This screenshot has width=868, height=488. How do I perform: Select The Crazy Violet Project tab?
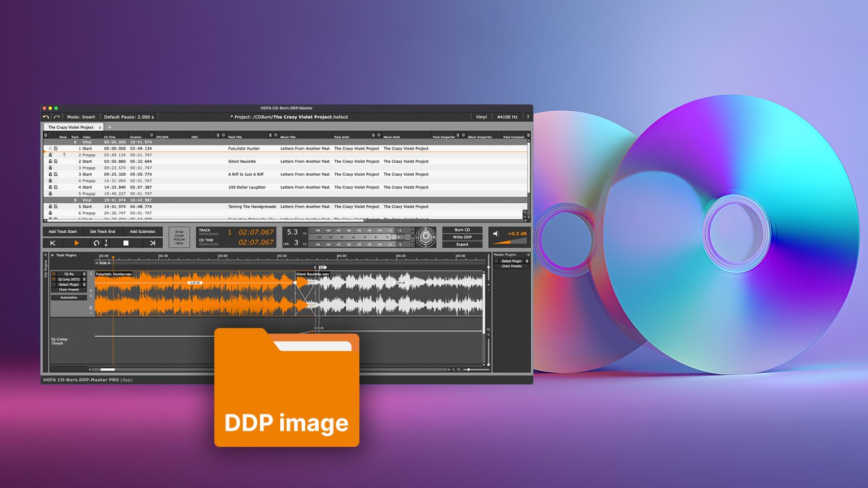click(x=71, y=127)
